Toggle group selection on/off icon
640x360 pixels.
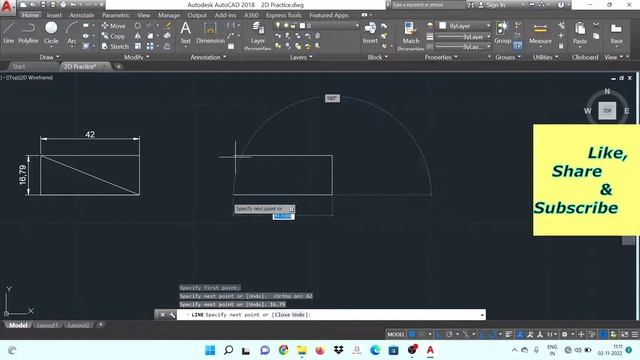[x=518, y=46]
